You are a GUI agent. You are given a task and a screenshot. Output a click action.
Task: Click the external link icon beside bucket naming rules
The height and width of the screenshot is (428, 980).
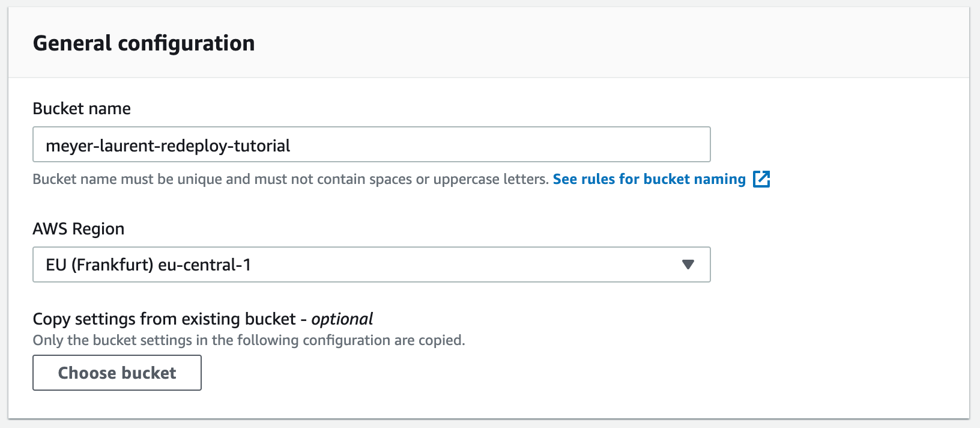pyautogui.click(x=761, y=179)
